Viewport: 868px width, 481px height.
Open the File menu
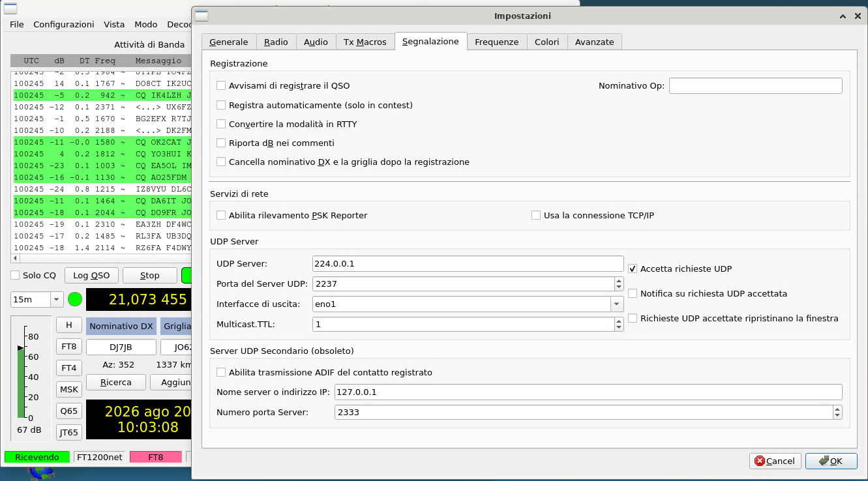point(17,24)
